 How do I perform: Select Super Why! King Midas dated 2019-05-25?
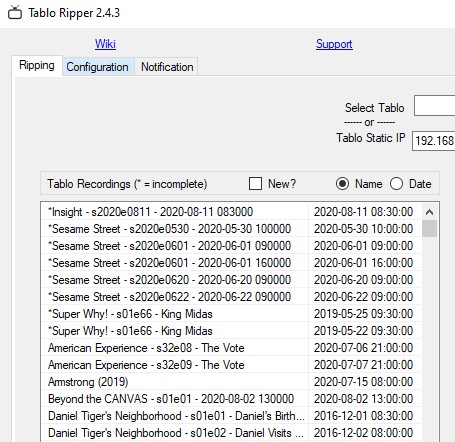[x=231, y=314]
